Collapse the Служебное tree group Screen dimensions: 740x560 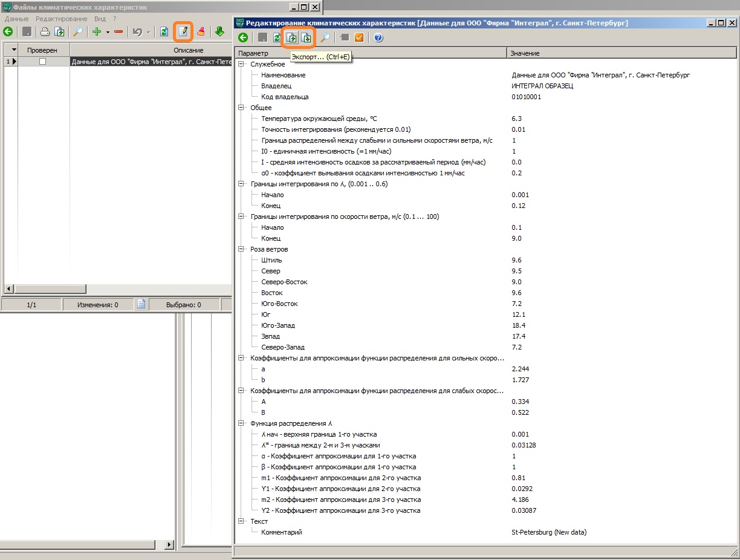pyautogui.click(x=242, y=64)
